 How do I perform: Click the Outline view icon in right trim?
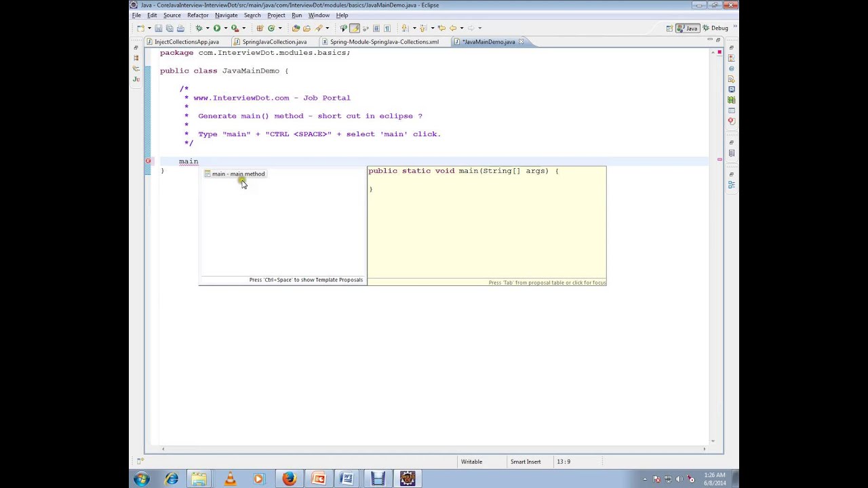[x=731, y=184]
